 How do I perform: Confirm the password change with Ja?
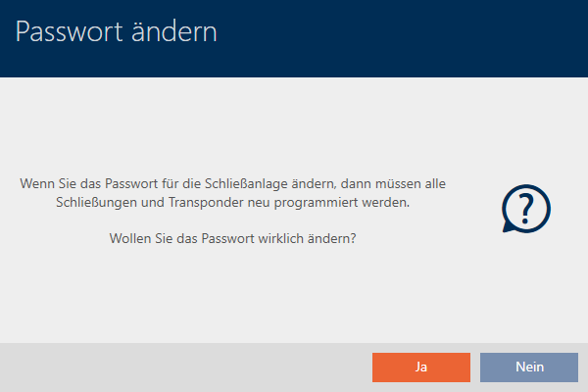pos(420,367)
